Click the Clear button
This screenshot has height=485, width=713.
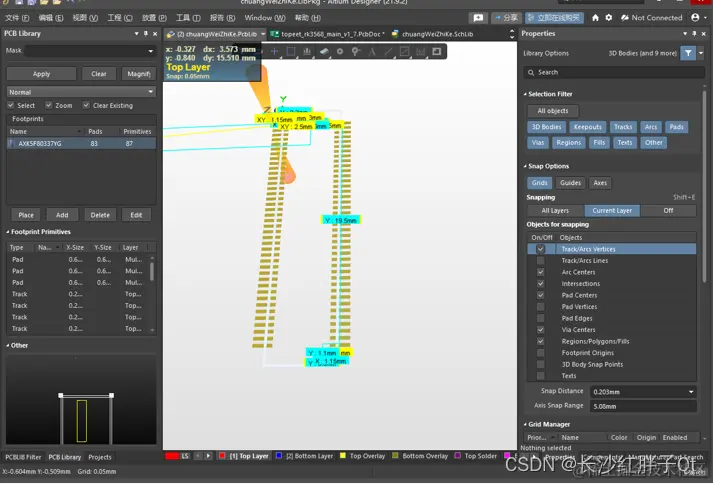click(99, 74)
